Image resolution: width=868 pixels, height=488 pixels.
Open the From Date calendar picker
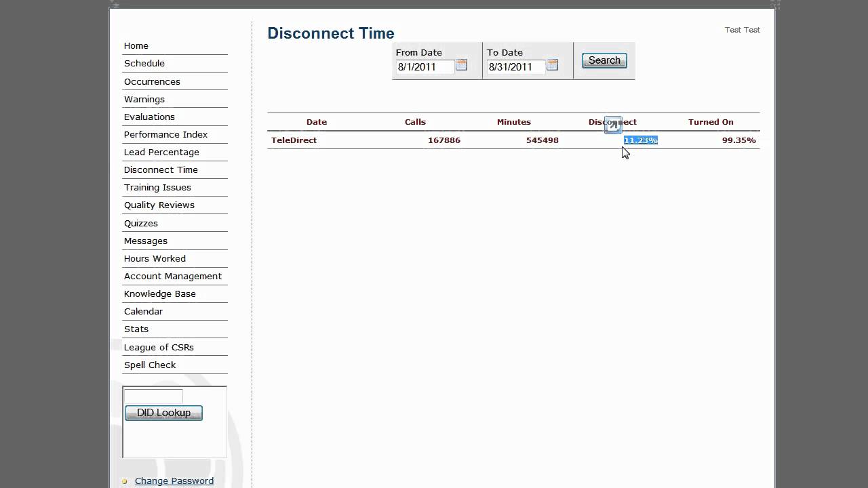[x=461, y=65]
